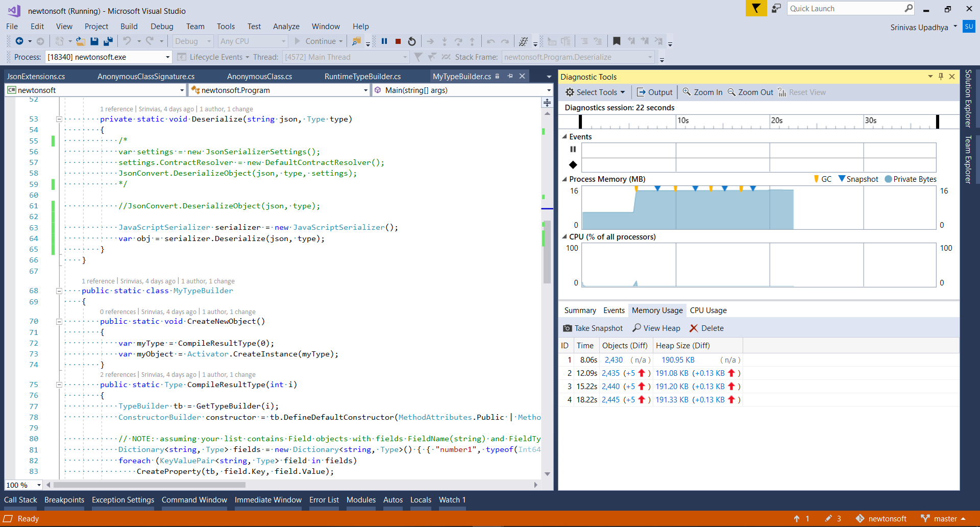Click the feedback notification flag icon
Image resolution: width=980 pixels, height=527 pixels.
tap(755, 9)
